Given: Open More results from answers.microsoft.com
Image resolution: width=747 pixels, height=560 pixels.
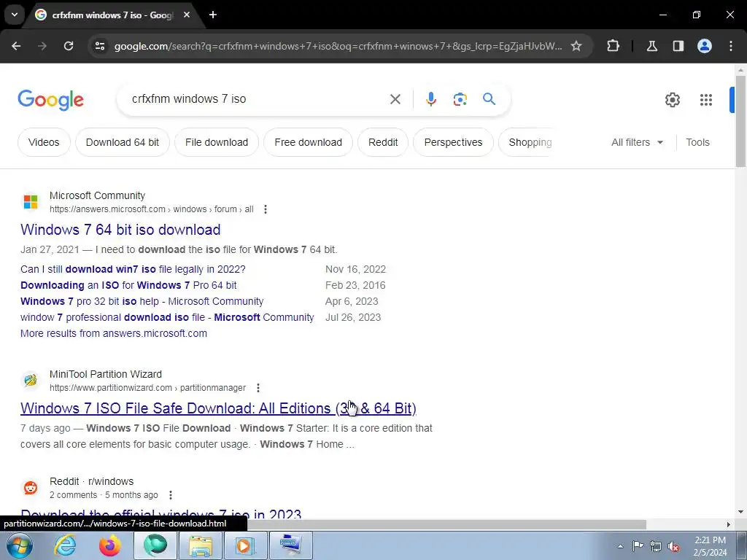Looking at the screenshot, I should (114, 333).
